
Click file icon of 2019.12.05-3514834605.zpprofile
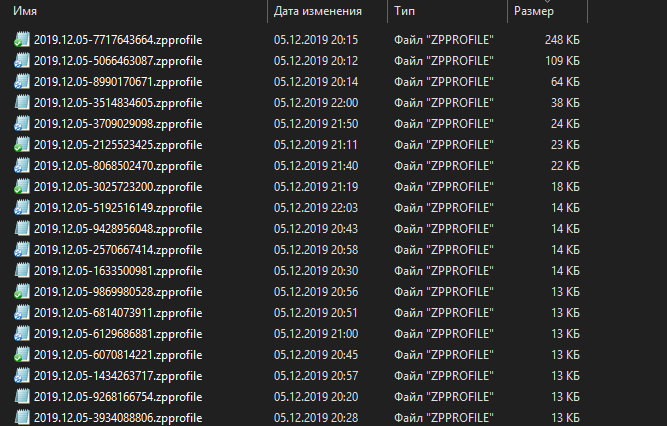(22, 103)
